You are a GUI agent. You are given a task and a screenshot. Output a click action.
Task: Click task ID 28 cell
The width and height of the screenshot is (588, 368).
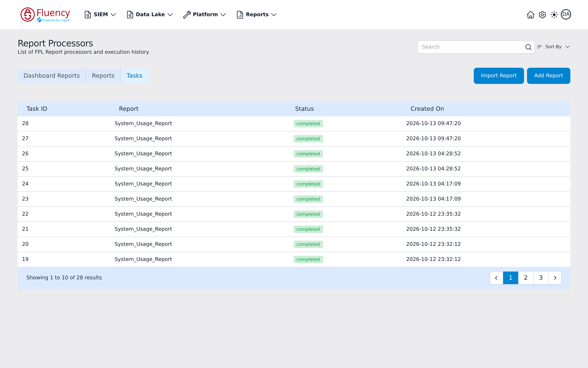[25, 123]
